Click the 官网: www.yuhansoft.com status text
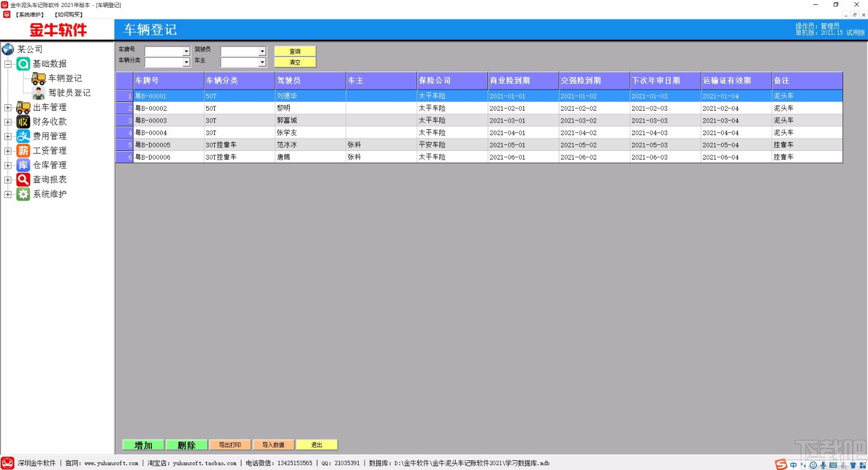Image resolution: width=868 pixels, height=470 pixels. [102, 463]
